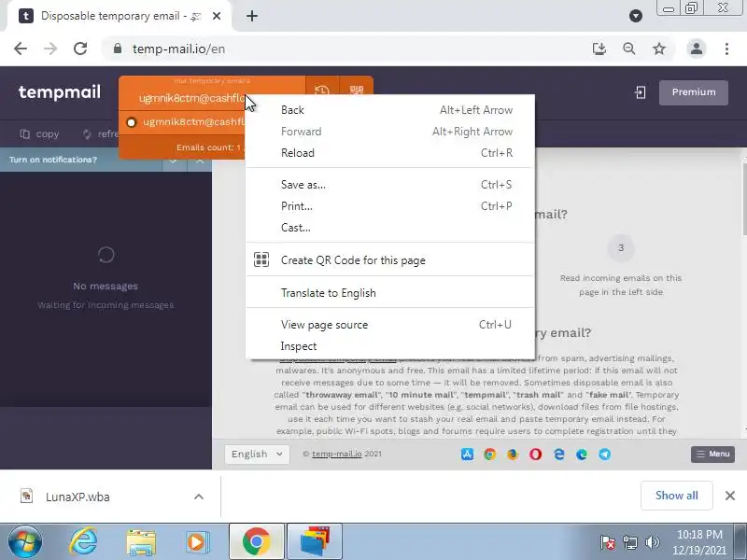Choose Inspect in the context menu
The width and height of the screenshot is (747, 560).
390,346
